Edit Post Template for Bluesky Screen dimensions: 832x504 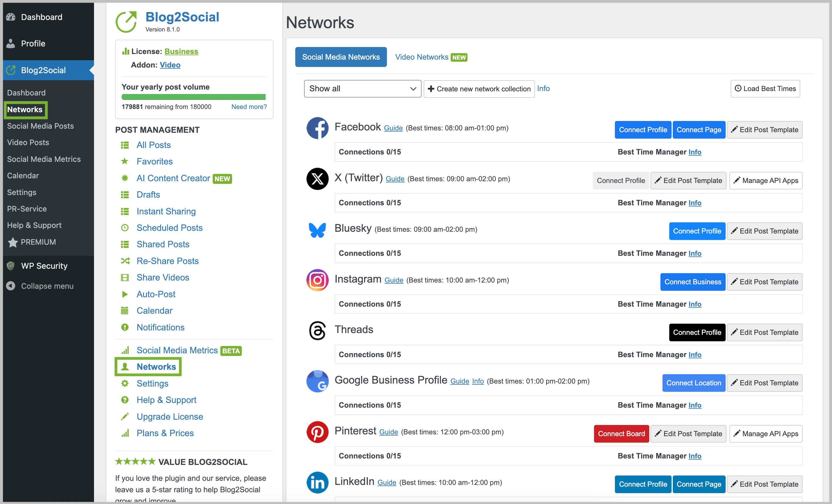[764, 231]
